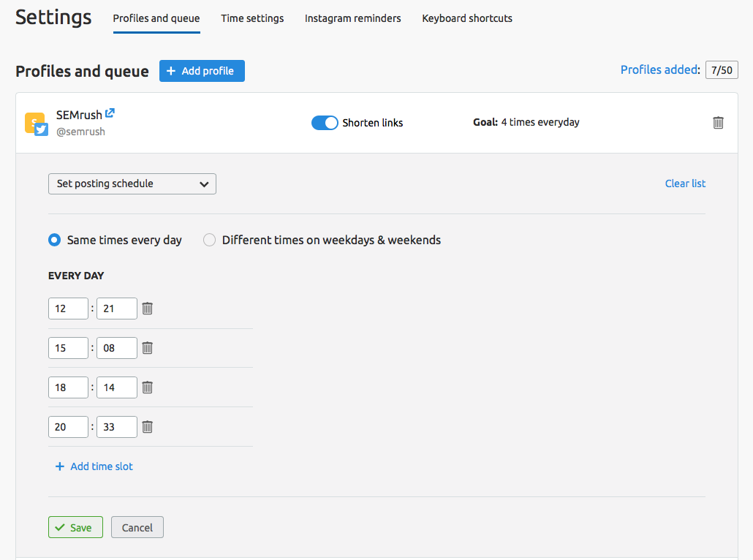Open the Instagram reminders tab
This screenshot has height=560, width=753.
pos(352,18)
